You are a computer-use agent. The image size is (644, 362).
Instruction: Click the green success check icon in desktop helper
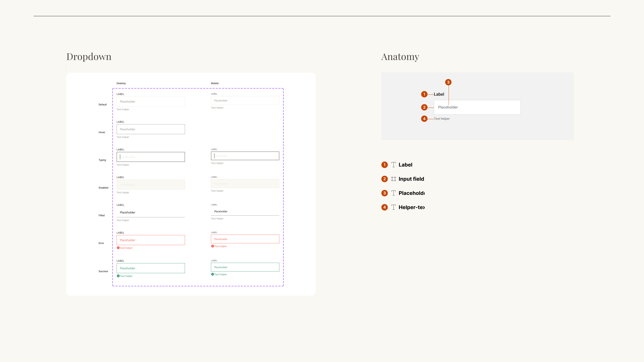[118, 276]
